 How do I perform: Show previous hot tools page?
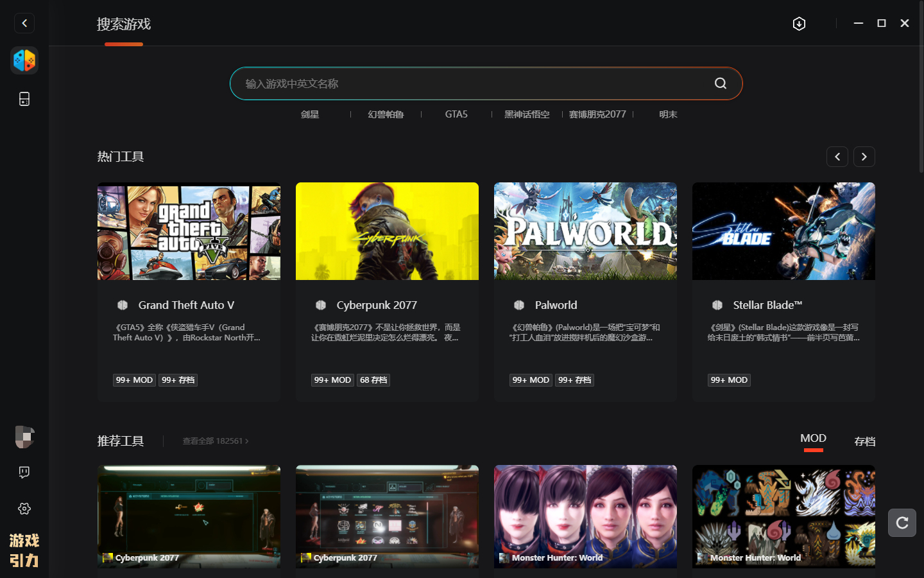[837, 157]
